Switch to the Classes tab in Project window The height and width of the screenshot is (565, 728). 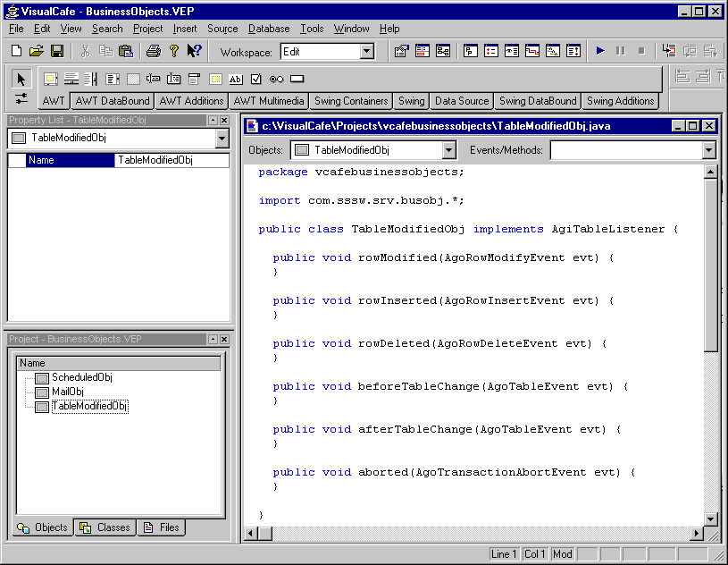(105, 527)
